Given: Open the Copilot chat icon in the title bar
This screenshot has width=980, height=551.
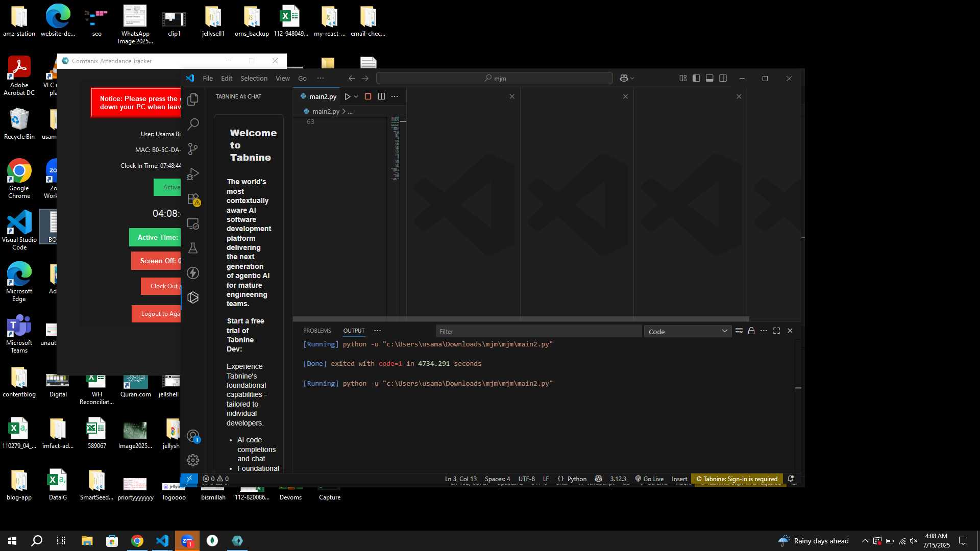Looking at the screenshot, I should coord(624,78).
